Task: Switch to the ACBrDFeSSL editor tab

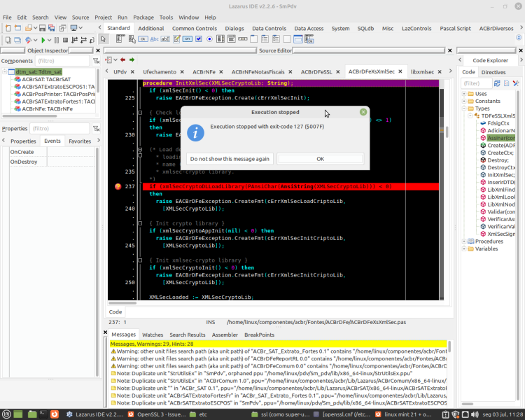Action: point(316,71)
